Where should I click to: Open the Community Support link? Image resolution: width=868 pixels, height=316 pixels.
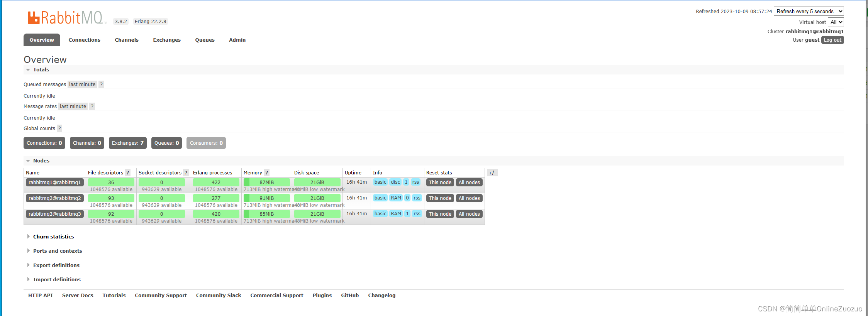[161, 295]
